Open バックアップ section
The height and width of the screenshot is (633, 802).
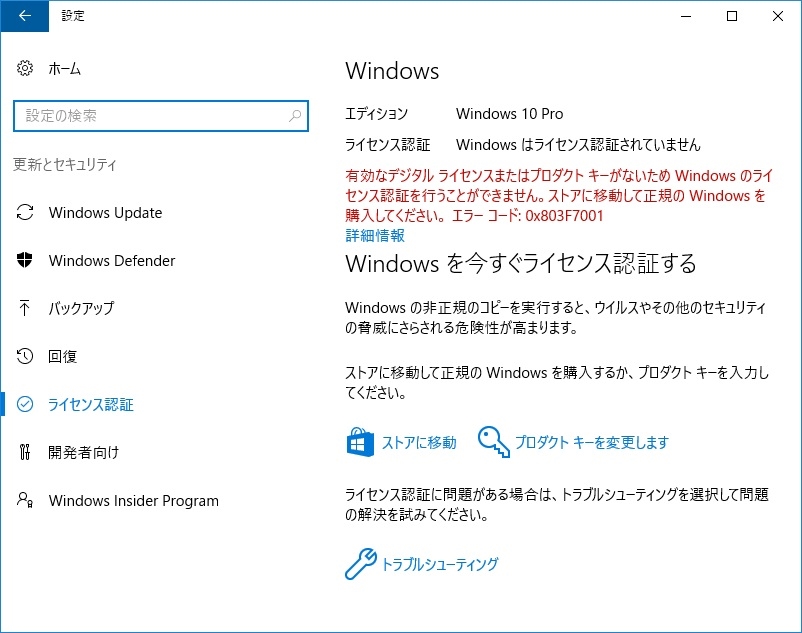(81, 308)
